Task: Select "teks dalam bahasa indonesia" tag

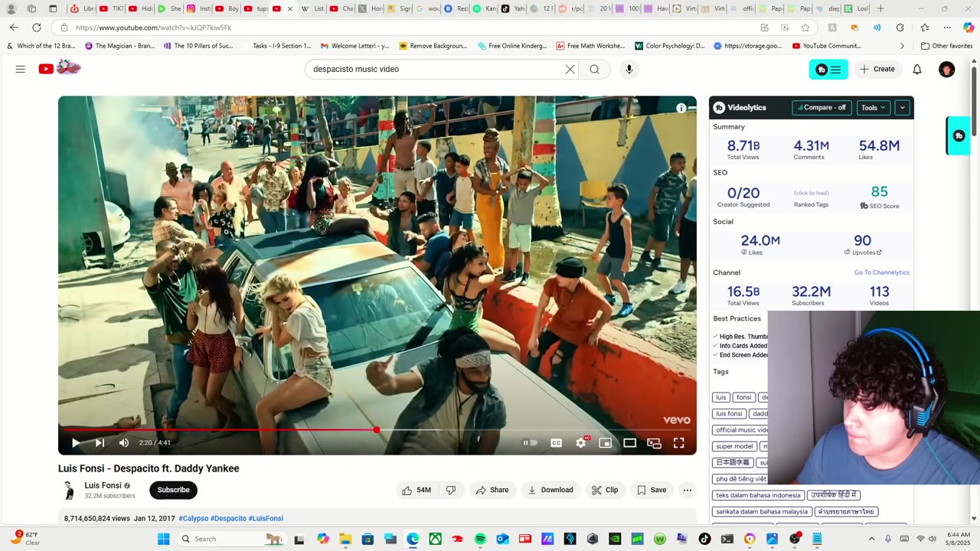Action: point(758,495)
